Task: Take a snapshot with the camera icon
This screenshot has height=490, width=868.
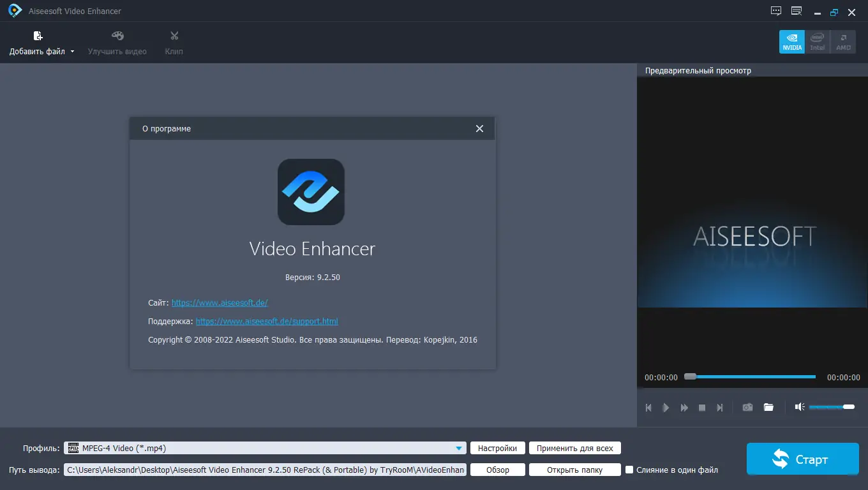Action: [747, 407]
